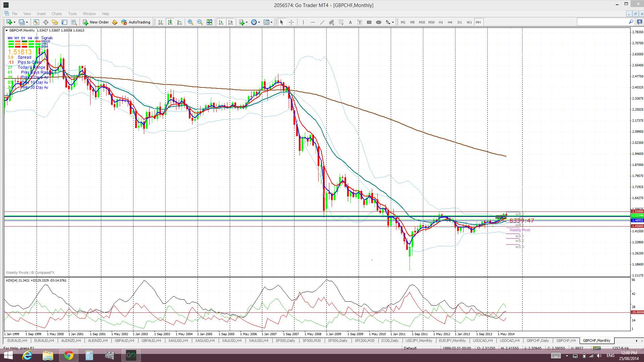The height and width of the screenshot is (362, 644).
Task: Select the Text tool (A)
Action: coord(350,22)
